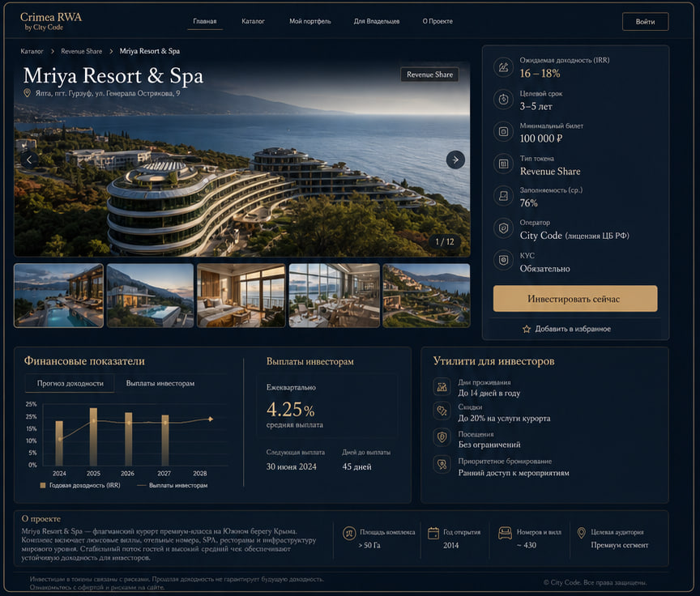Screen dimensions: 700x596
Task: Click the Целевой срок timer icon
Action: [x=503, y=99]
